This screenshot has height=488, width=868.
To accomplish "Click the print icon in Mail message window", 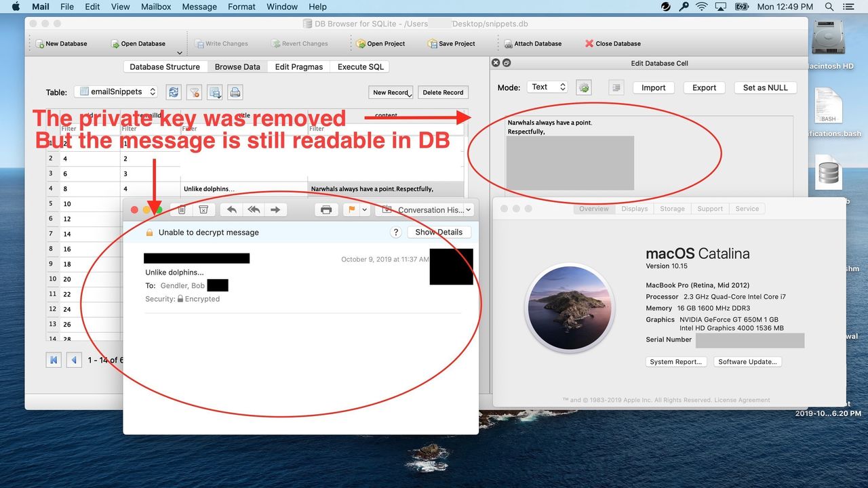I will point(326,209).
